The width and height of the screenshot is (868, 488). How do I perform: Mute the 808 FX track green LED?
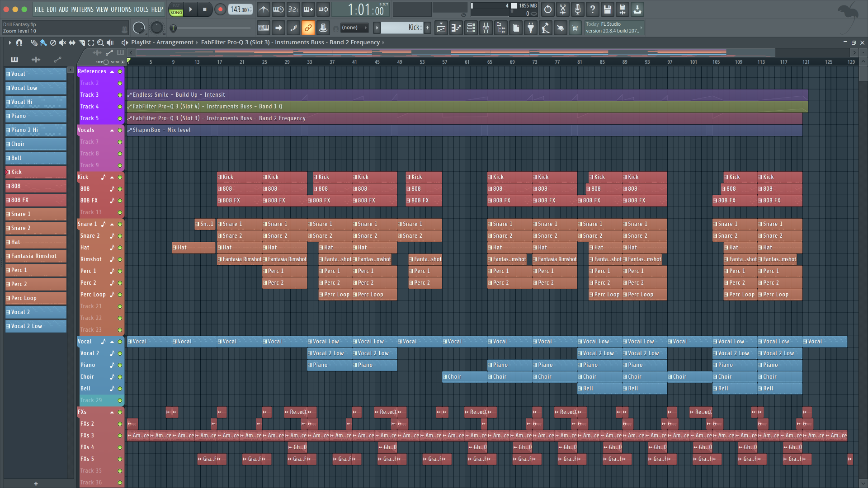120,201
